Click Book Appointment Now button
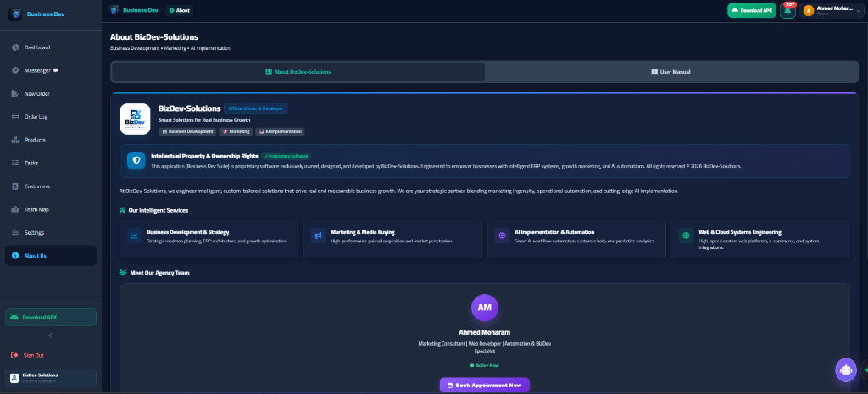 click(x=484, y=386)
